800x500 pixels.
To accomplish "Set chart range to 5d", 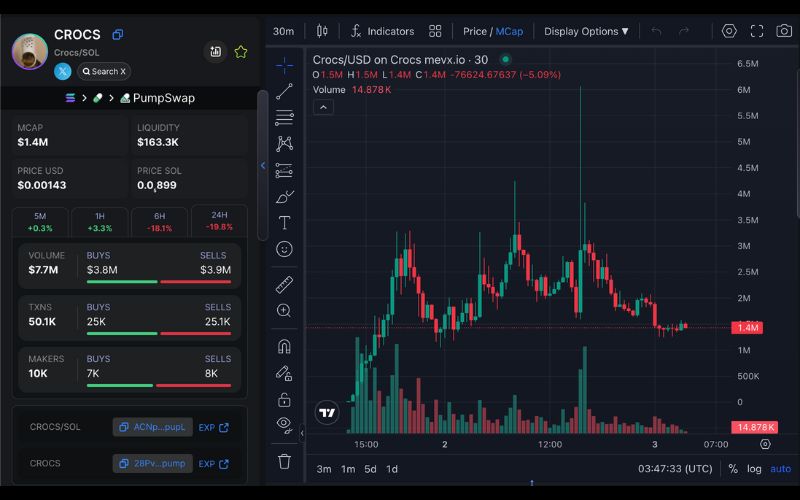I will pyautogui.click(x=370, y=469).
